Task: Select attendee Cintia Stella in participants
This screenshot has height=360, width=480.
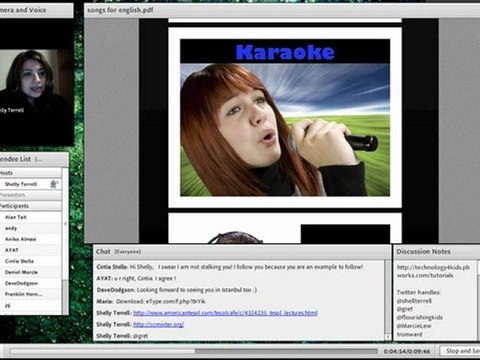Action: click(x=31, y=261)
